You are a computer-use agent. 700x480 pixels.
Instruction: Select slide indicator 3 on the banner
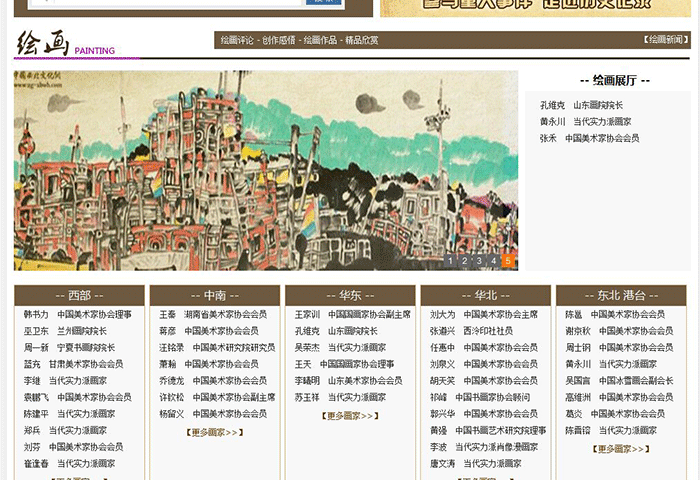click(479, 261)
